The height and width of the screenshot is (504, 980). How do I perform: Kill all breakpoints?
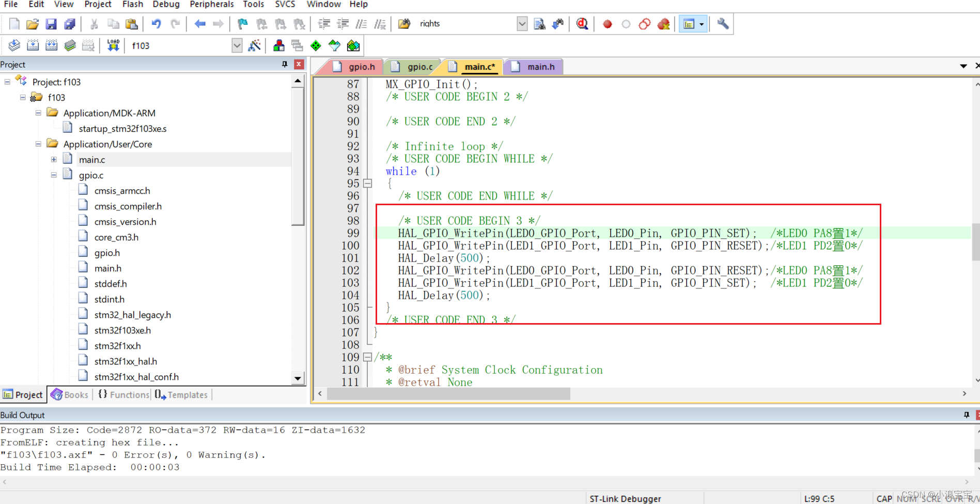663,24
